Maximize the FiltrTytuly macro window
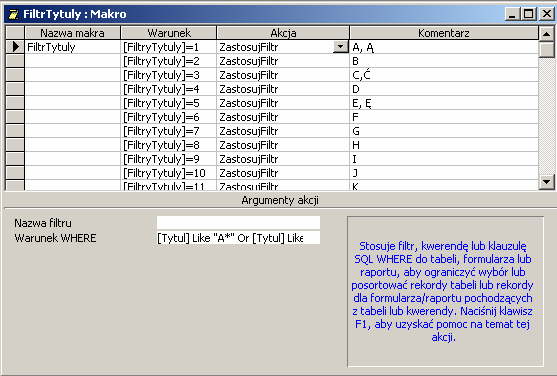Viewport: 557px width, 376px height. [529, 14]
